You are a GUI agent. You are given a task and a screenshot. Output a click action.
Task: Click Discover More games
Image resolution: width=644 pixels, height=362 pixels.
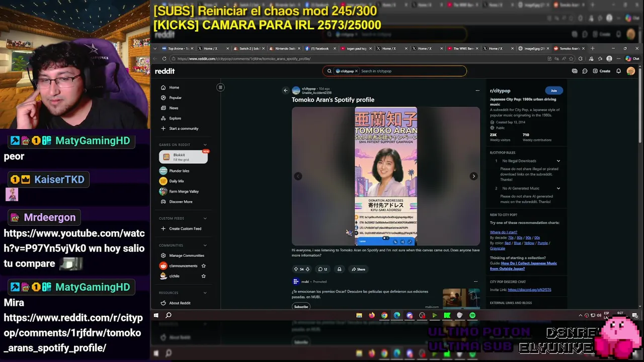click(176, 202)
